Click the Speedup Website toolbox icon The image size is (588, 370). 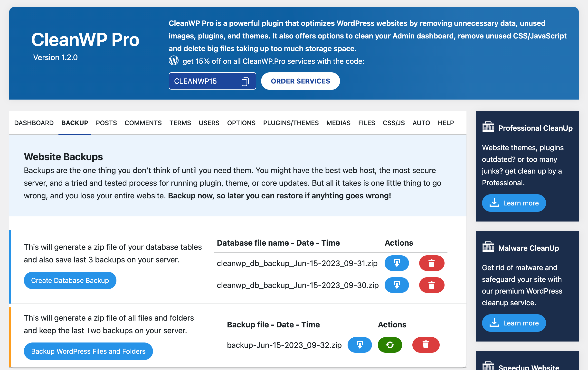[x=488, y=366]
